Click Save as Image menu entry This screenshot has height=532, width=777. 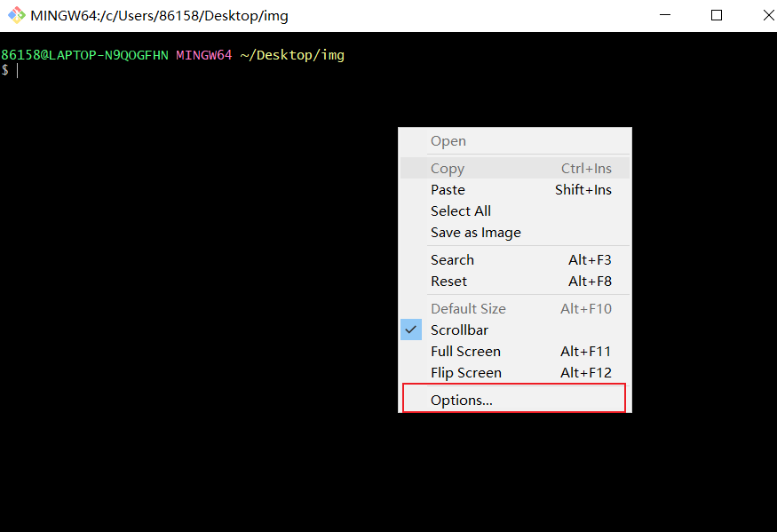475,233
